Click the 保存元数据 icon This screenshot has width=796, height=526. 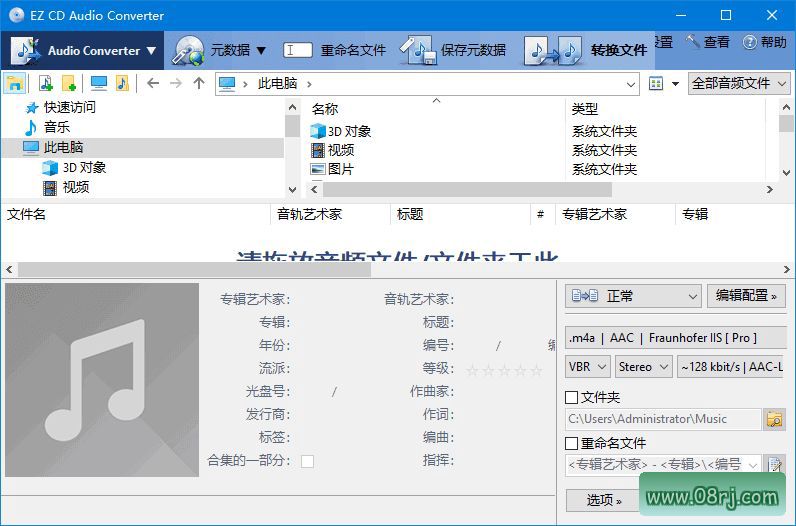click(418, 50)
